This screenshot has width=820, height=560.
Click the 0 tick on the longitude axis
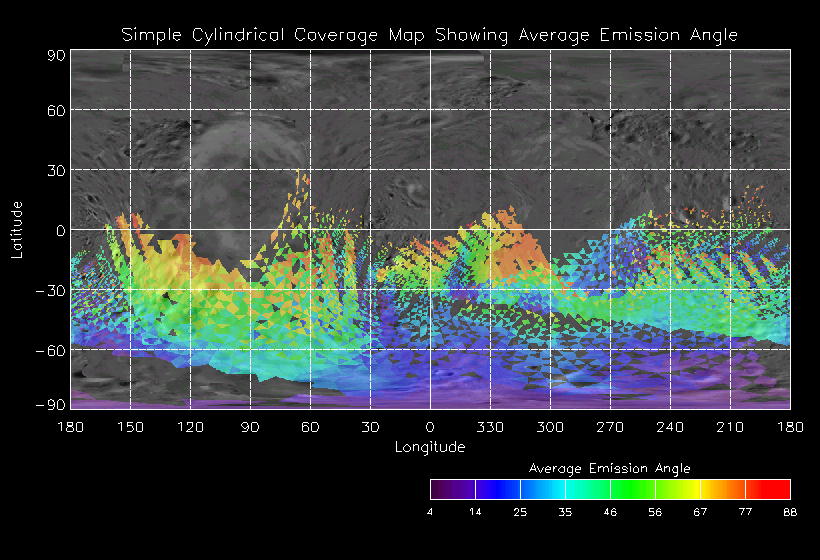(x=430, y=427)
